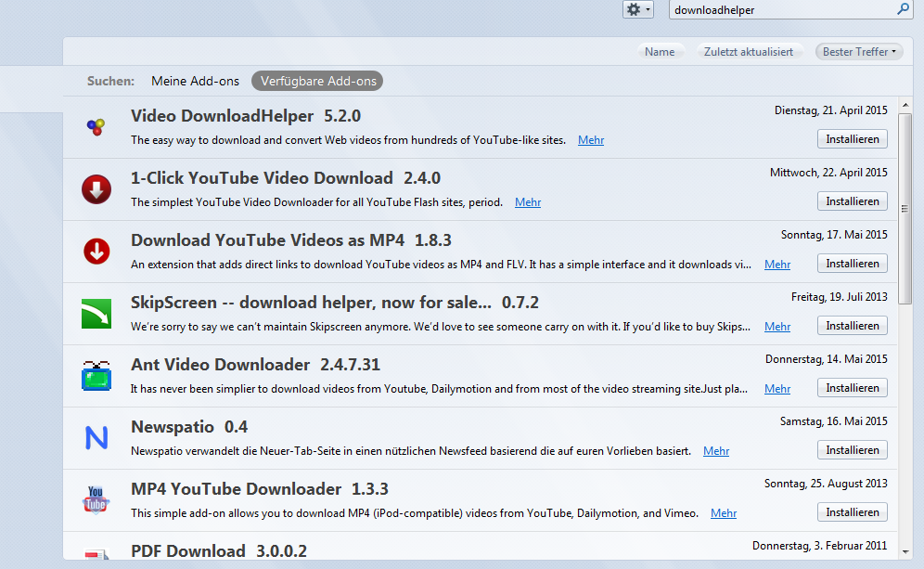Click the SkipScreen green arrow icon
Screen dimensions: 924x569
96,314
